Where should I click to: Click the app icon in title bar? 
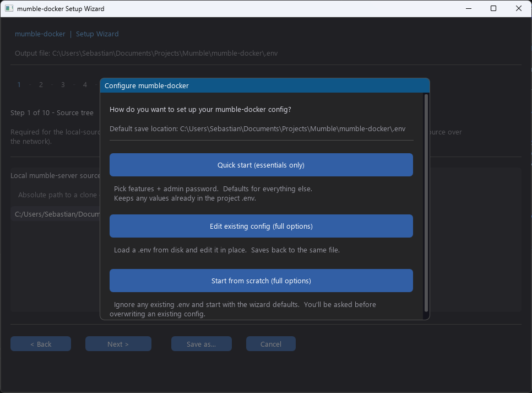tap(9, 8)
